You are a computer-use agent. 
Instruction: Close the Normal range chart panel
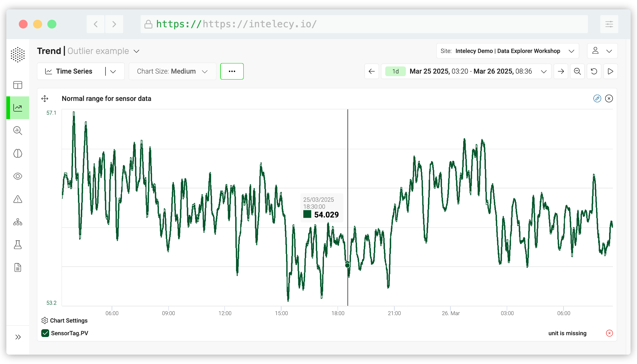pos(609,99)
